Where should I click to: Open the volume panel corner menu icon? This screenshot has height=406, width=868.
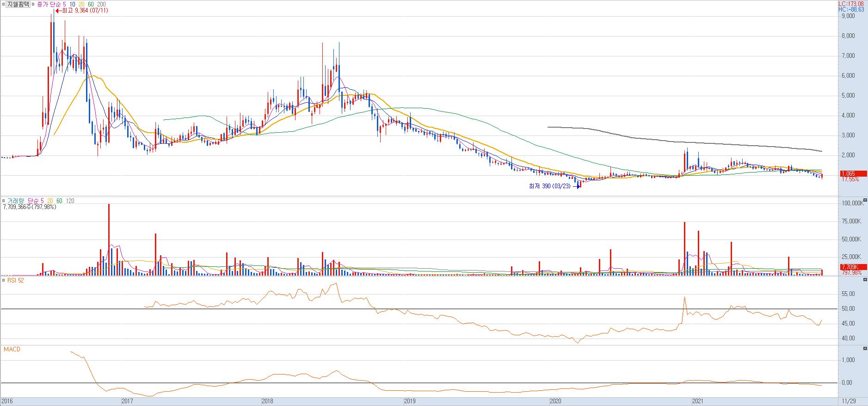point(865,200)
